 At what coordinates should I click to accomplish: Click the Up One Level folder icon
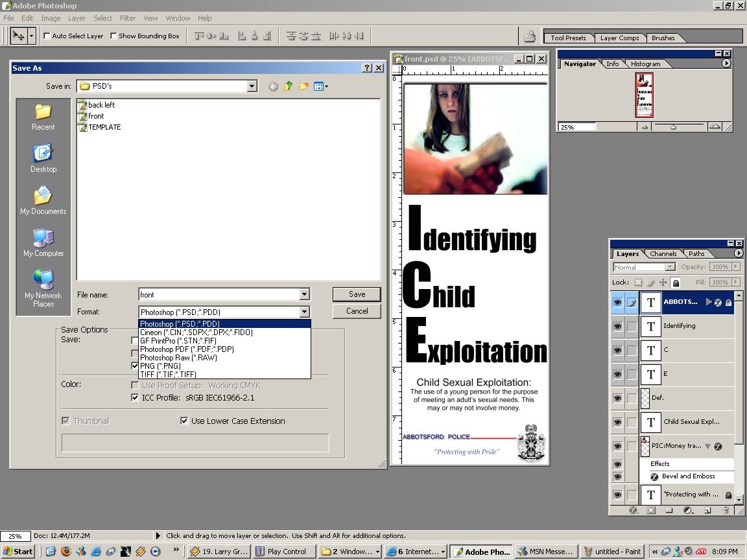click(288, 86)
